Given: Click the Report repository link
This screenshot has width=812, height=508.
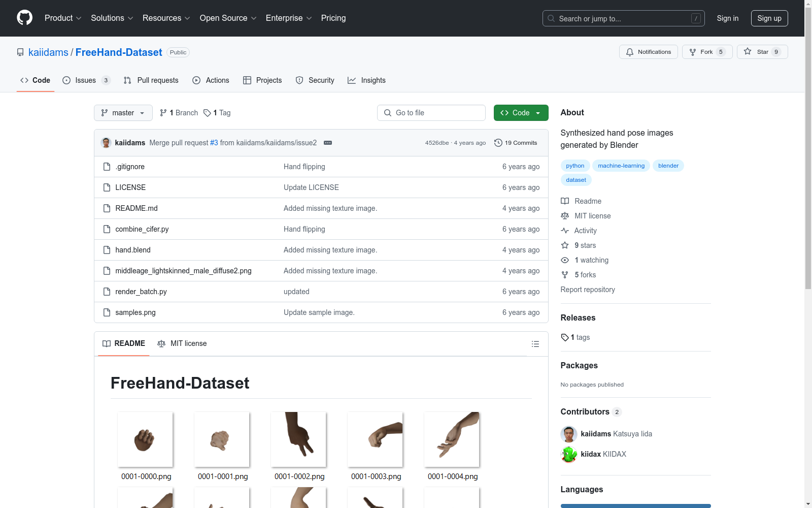Looking at the screenshot, I should point(588,290).
